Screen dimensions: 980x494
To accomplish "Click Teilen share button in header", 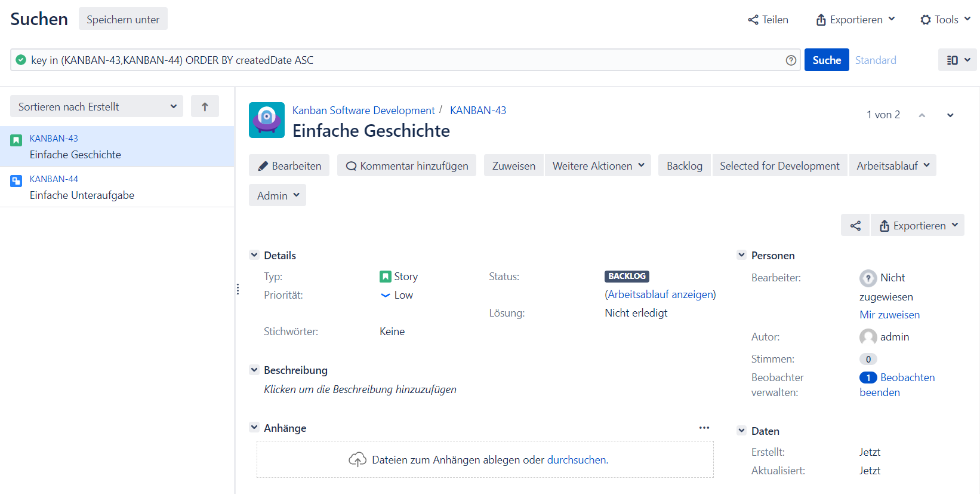I will coord(768,20).
